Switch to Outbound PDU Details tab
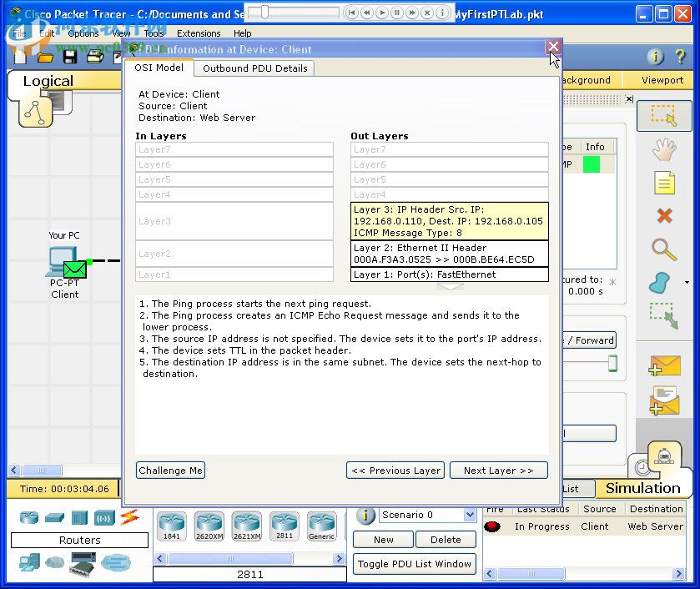Screen dimensions: 700x589 (x=254, y=68)
